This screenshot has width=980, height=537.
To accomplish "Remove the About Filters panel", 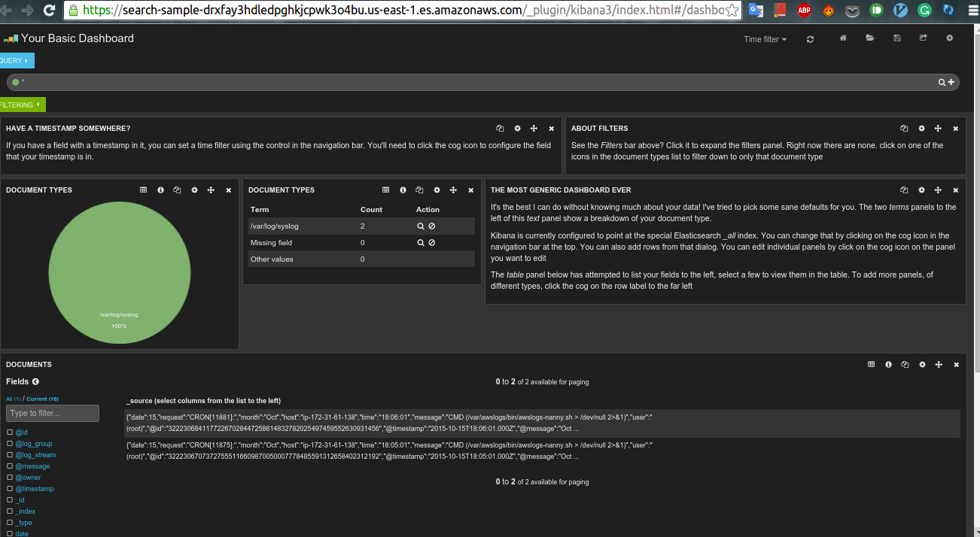I will 955,129.
